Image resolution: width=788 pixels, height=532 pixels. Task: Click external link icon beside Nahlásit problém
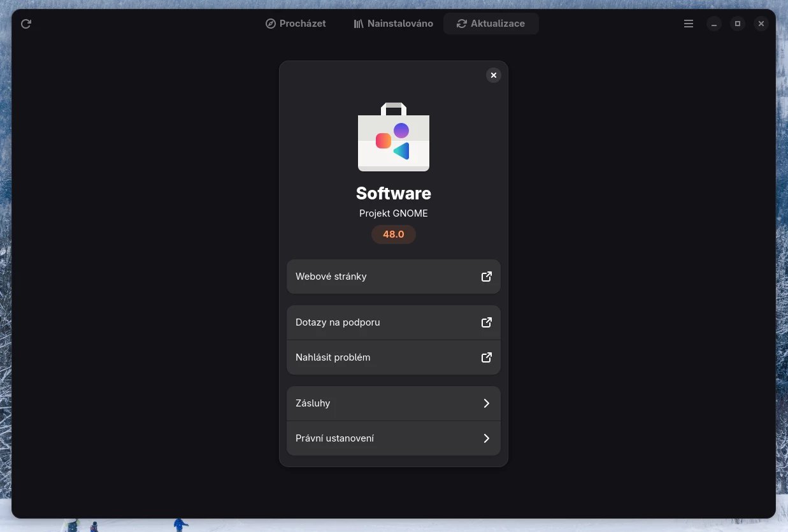(x=487, y=357)
